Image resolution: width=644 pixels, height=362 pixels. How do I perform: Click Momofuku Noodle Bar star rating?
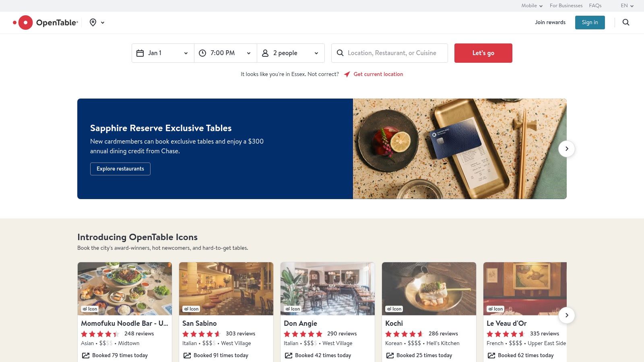100,334
